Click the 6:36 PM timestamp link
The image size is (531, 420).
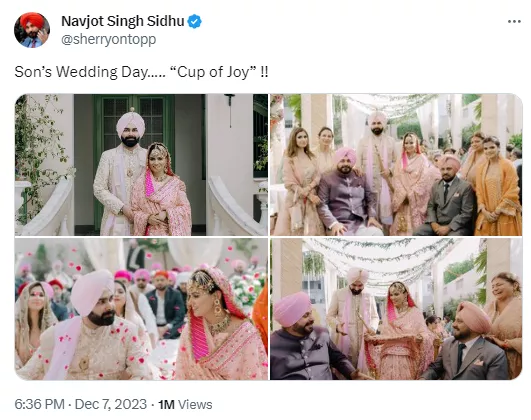tap(39, 404)
